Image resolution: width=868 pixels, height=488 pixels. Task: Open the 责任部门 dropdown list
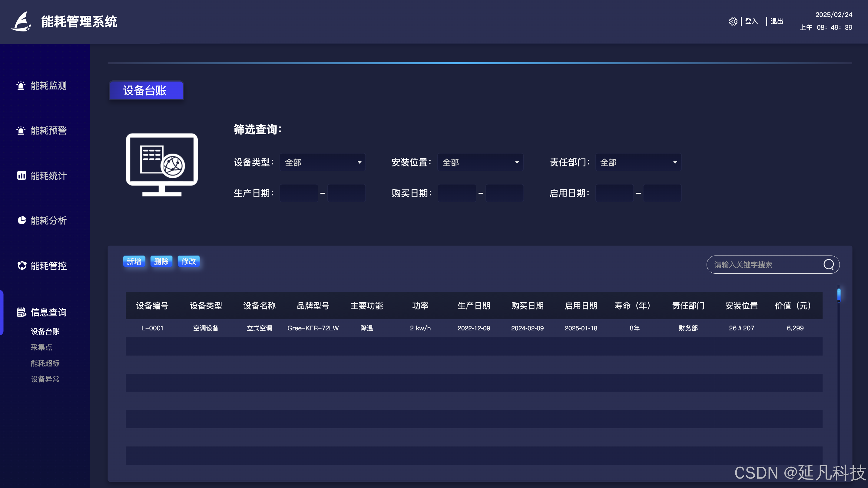click(638, 162)
